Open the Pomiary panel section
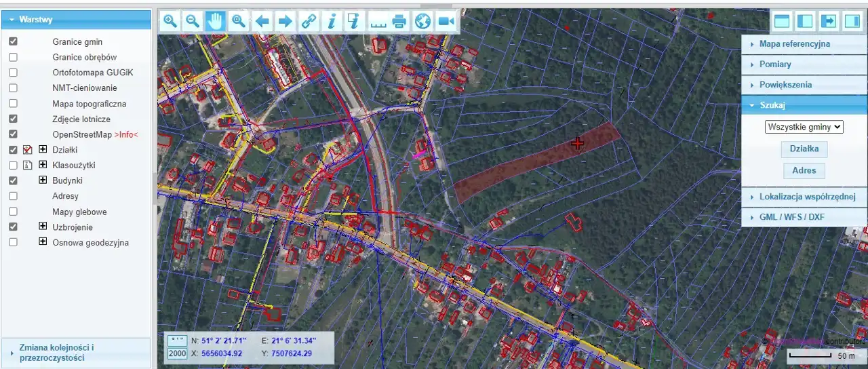Image resolution: width=868 pixels, height=369 pixels. coord(775,64)
